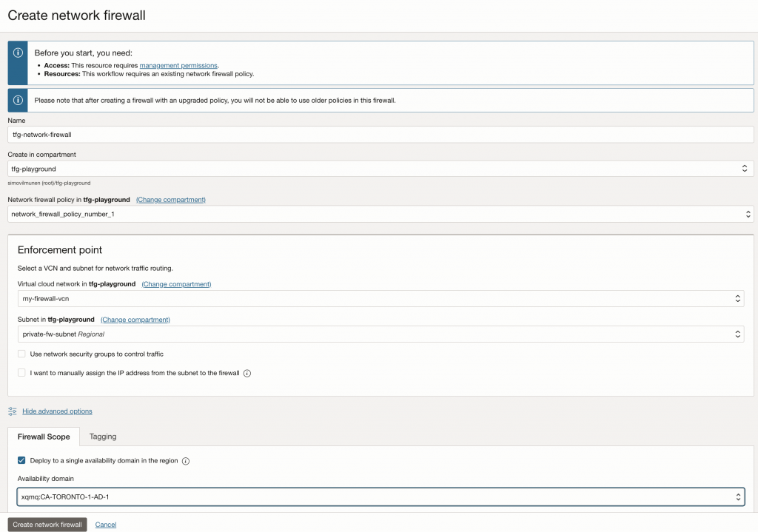Select the Firewall Scope tab
Image resolution: width=758 pixels, height=532 pixels.
click(43, 437)
